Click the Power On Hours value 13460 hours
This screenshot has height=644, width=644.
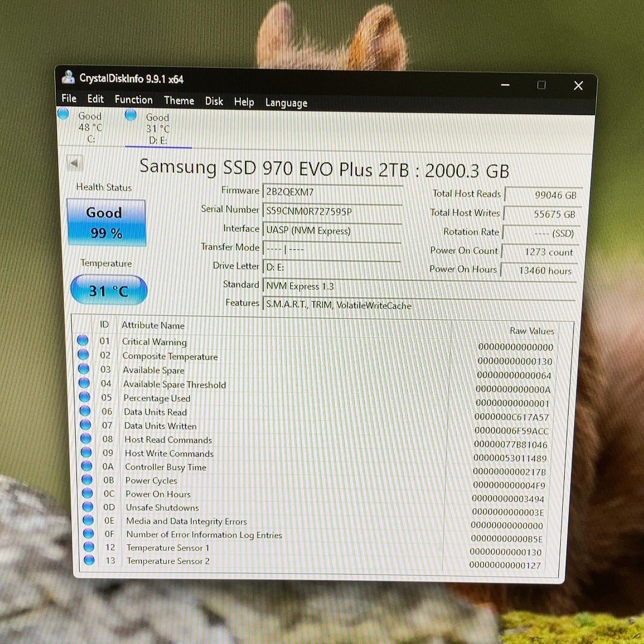pyautogui.click(x=539, y=271)
